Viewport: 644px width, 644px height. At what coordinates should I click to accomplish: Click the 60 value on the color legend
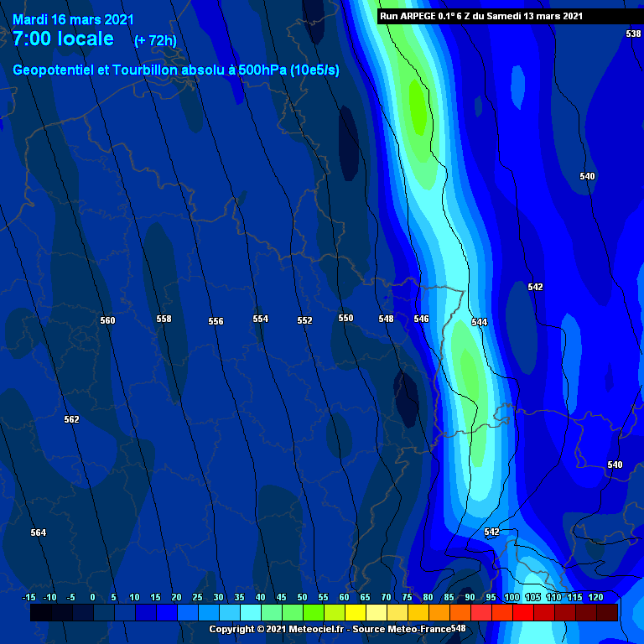point(344,597)
